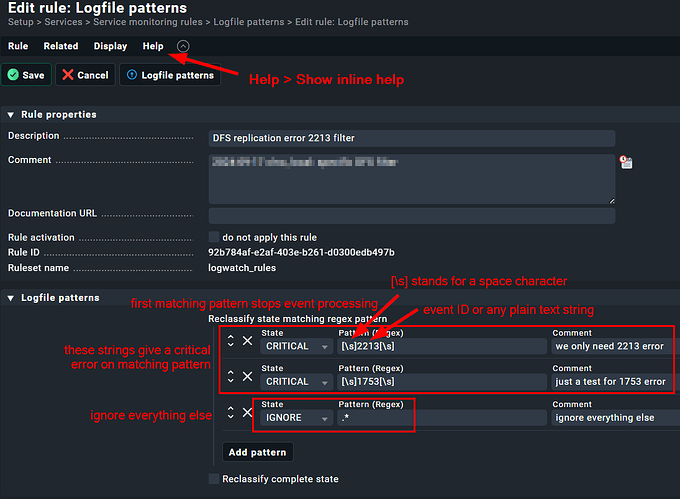Enable 'do not apply this rule'
Image resolution: width=680 pixels, height=499 pixels.
point(214,238)
